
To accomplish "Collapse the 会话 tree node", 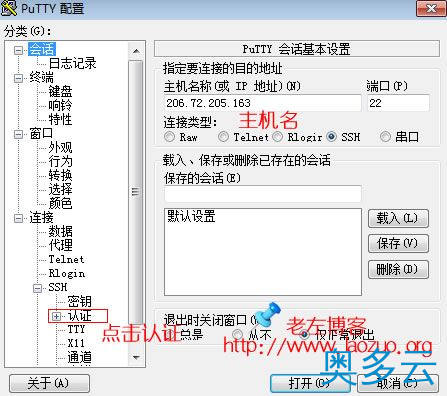I will (19, 50).
